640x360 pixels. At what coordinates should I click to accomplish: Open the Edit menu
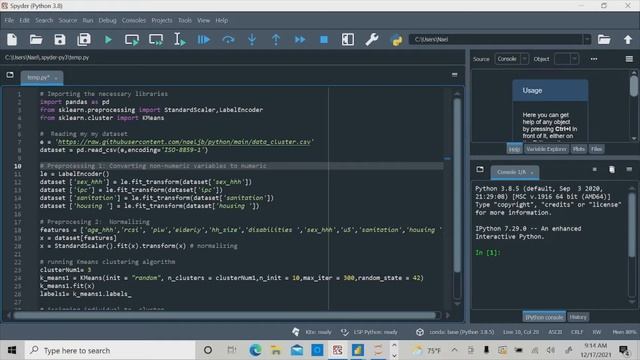point(24,20)
